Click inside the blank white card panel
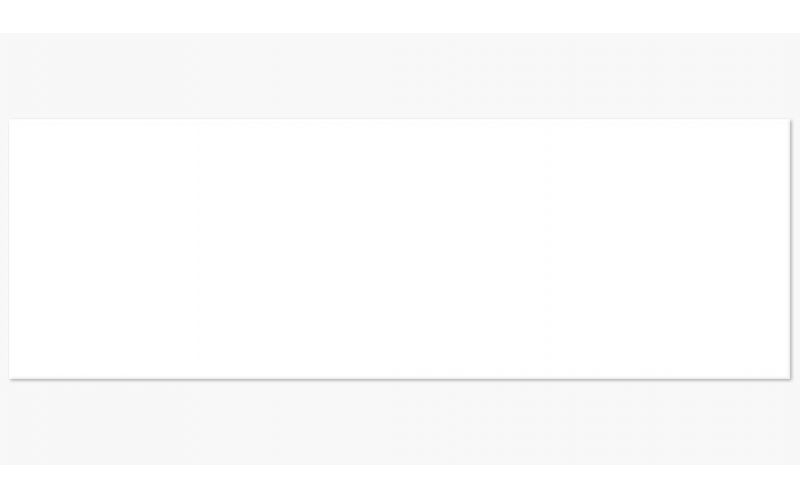This screenshot has width=800, height=498. (400, 248)
